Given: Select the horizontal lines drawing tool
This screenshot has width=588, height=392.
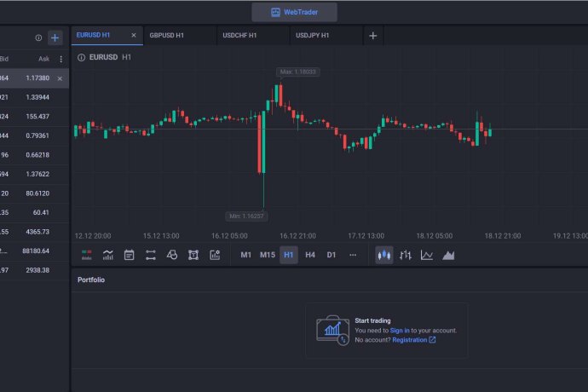Looking at the screenshot, I should point(150,255).
